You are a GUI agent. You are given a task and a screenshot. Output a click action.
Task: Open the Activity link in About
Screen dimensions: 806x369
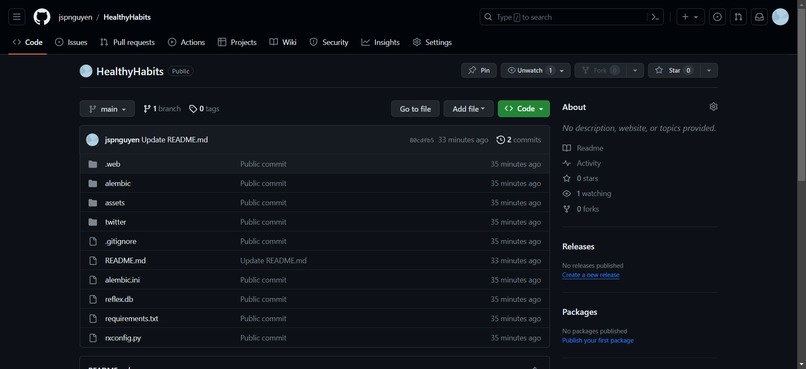pyautogui.click(x=581, y=163)
